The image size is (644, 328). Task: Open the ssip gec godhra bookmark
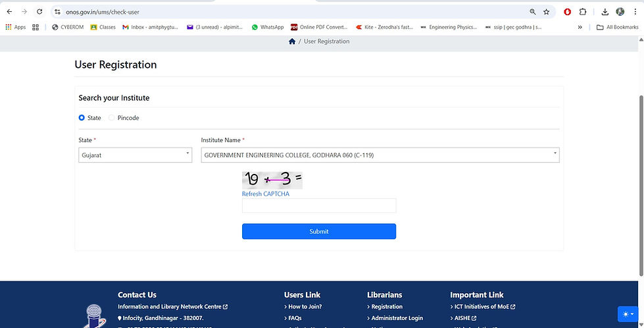click(513, 27)
